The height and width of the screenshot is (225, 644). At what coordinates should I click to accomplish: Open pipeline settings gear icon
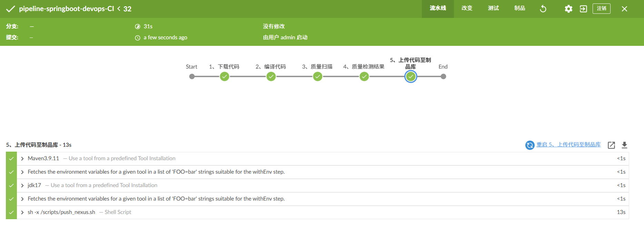point(568,9)
